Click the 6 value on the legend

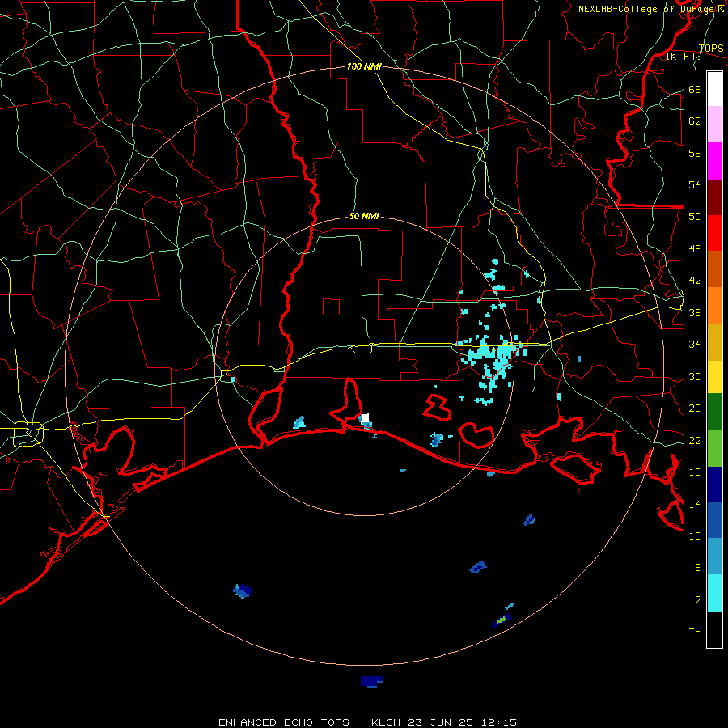pyautogui.click(x=698, y=567)
